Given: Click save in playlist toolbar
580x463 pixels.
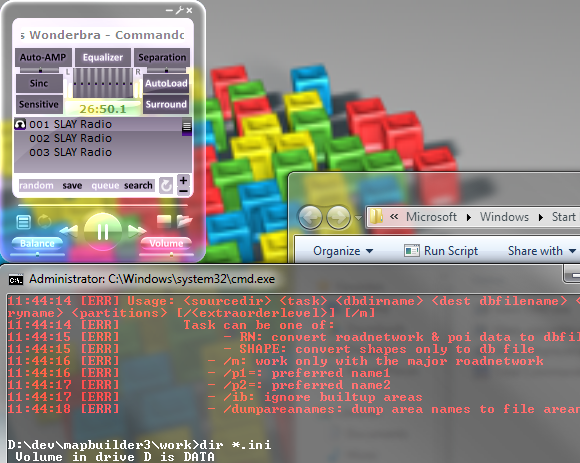Looking at the screenshot, I should pyautogui.click(x=72, y=185).
